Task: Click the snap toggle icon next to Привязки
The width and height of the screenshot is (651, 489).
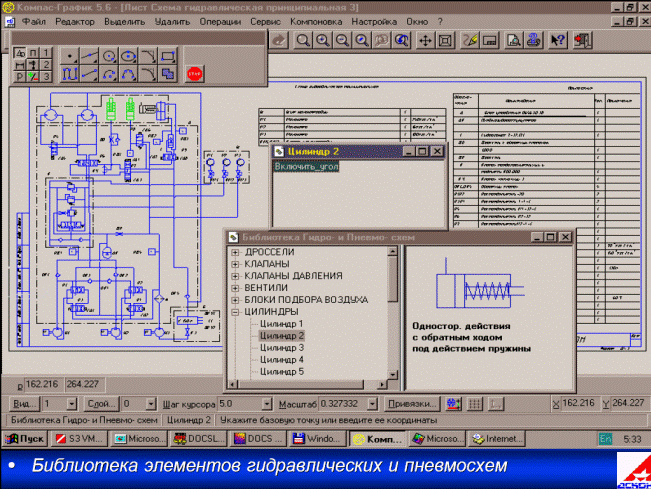Action: 453,403
